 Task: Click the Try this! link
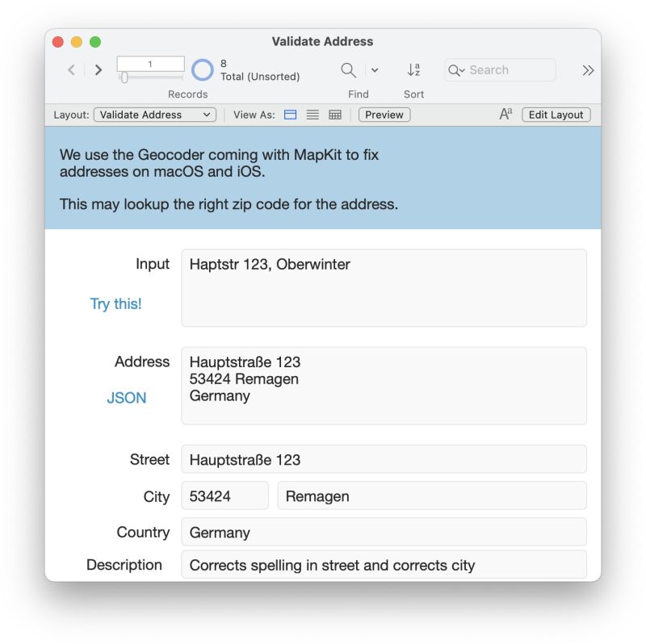click(115, 303)
